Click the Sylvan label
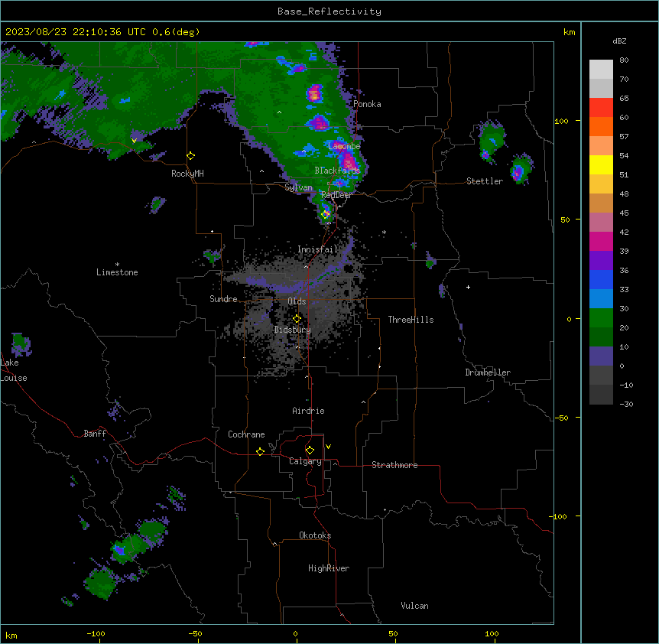Image resolution: width=659 pixels, height=644 pixels. coord(298,187)
